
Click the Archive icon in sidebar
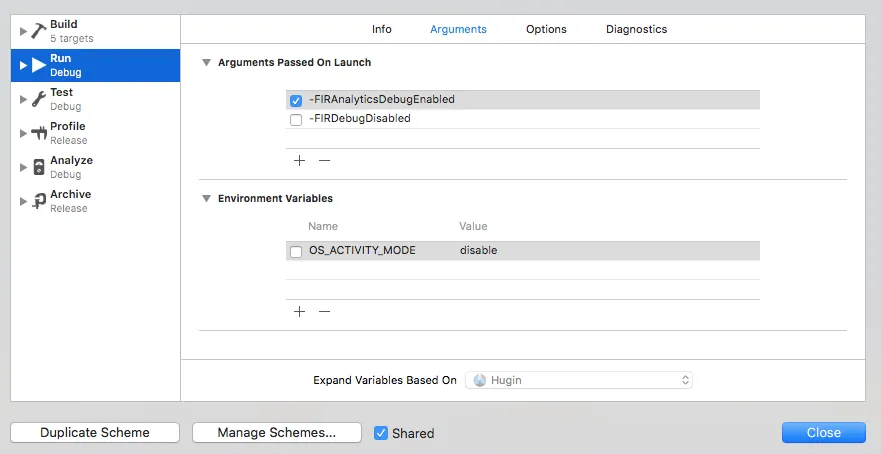pyautogui.click(x=38, y=201)
